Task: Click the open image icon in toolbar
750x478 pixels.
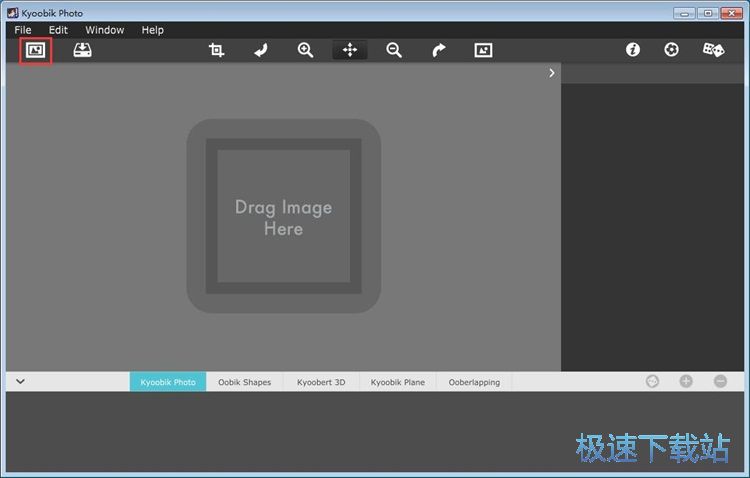Action: tap(36, 50)
